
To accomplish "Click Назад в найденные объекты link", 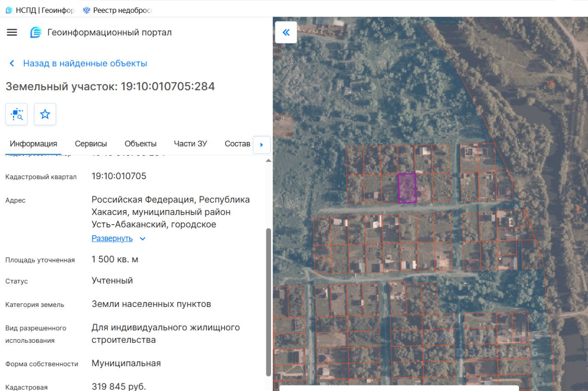I will pos(85,63).
